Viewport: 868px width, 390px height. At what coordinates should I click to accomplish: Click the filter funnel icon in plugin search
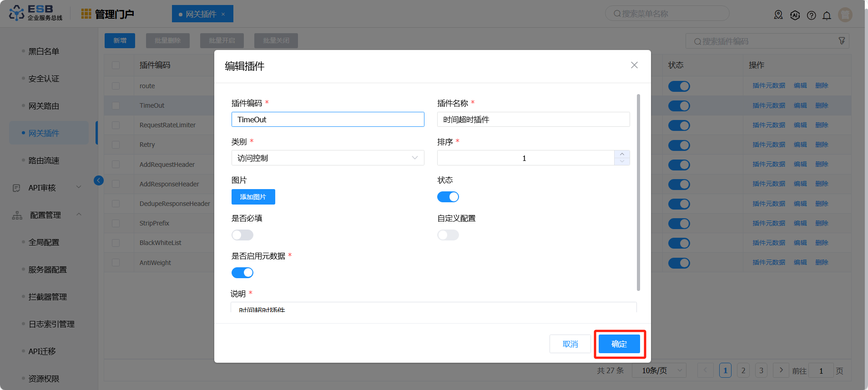[842, 41]
